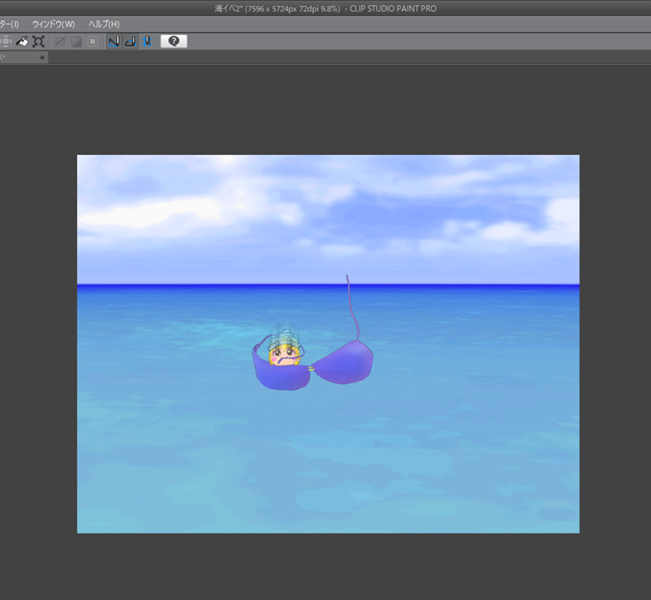Click the grayed-out Deselect icon
The width and height of the screenshot is (651, 600).
(60, 42)
